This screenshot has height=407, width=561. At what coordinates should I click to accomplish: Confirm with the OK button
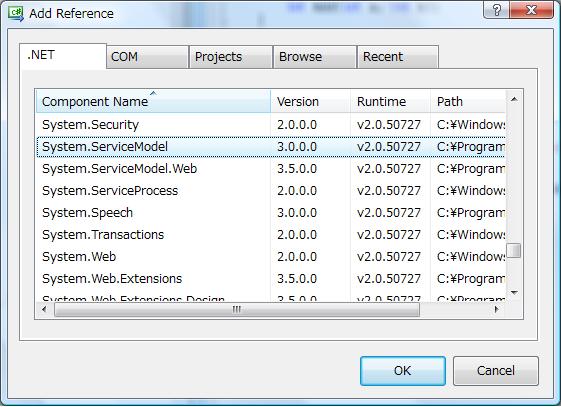point(403,371)
